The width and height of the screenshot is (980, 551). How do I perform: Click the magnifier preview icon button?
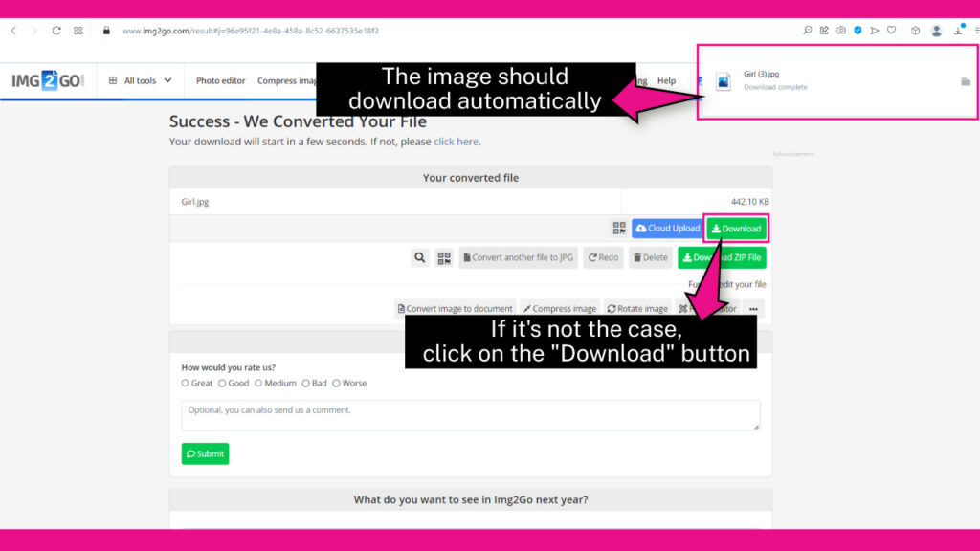click(x=419, y=257)
